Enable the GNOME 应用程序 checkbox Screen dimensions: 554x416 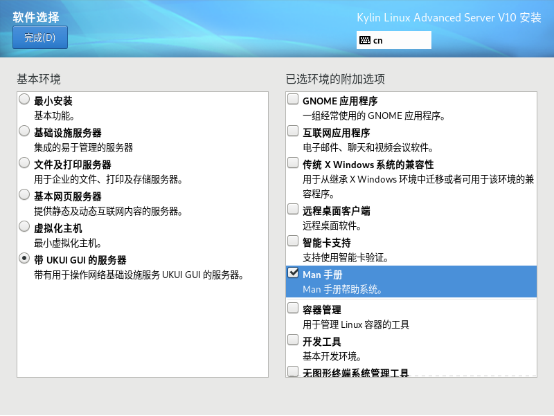293,99
